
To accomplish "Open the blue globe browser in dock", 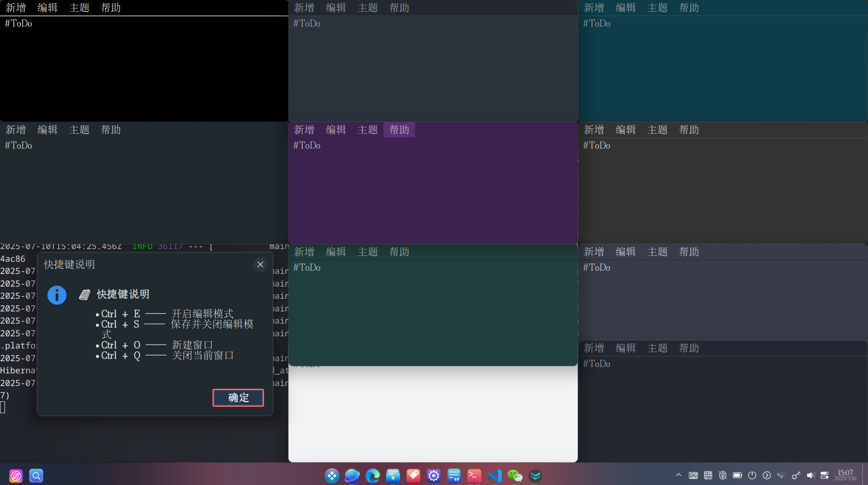I will 352,476.
